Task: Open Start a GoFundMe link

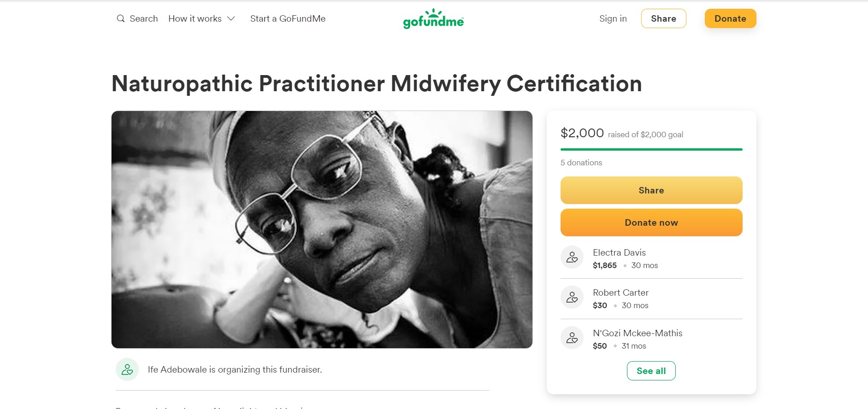Action: (288, 18)
